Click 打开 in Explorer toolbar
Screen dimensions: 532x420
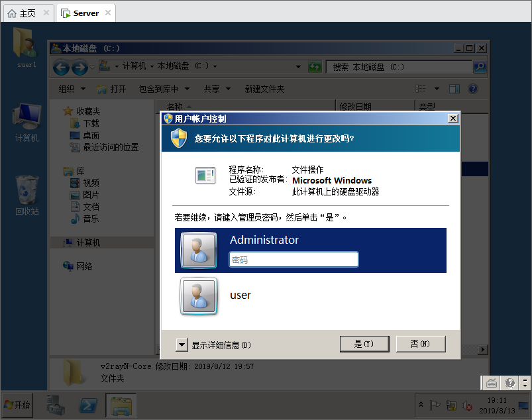[111, 89]
